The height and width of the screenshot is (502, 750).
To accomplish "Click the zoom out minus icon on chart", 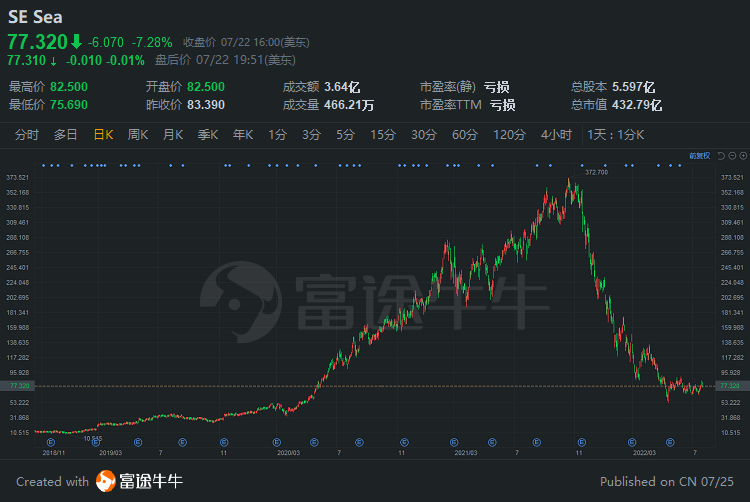I will [732, 156].
